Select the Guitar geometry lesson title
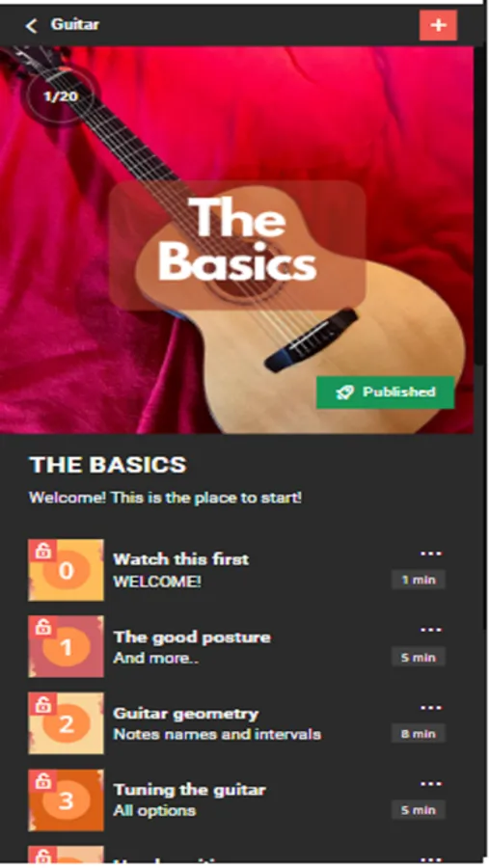 tap(185, 714)
